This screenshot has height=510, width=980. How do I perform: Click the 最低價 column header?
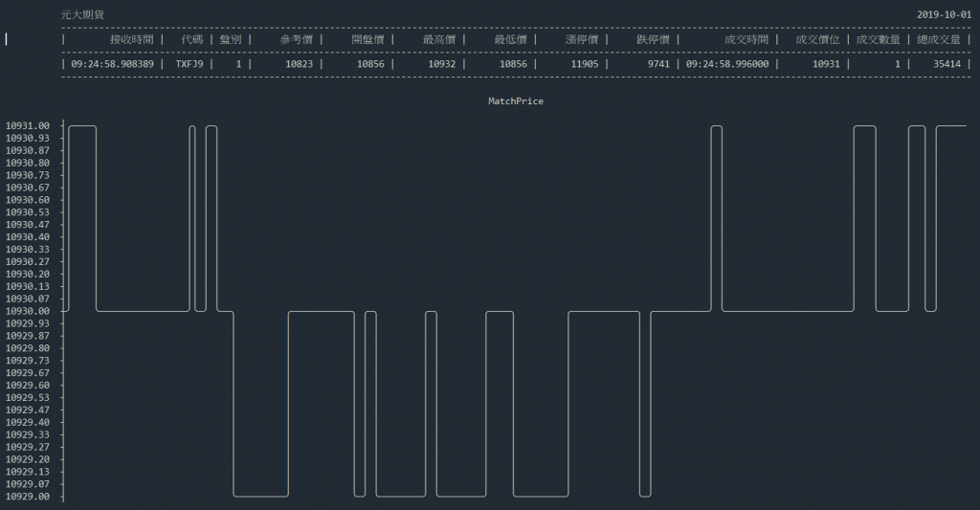pyautogui.click(x=510, y=39)
